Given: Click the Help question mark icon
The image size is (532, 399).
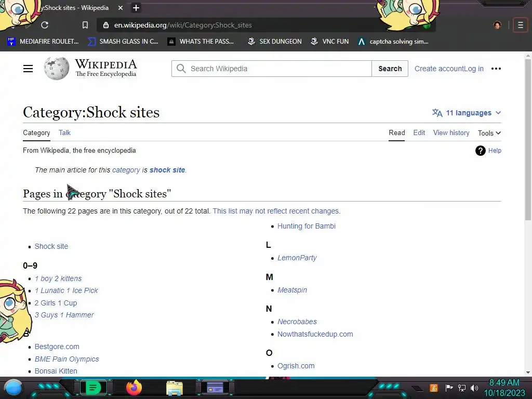Looking at the screenshot, I should click(481, 151).
